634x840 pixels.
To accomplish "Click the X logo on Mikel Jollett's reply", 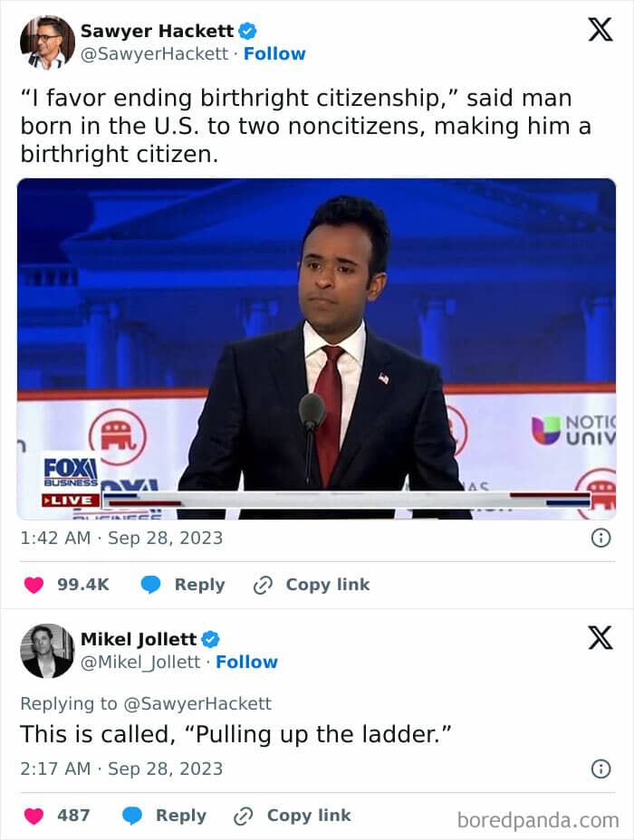I will tap(600, 637).
